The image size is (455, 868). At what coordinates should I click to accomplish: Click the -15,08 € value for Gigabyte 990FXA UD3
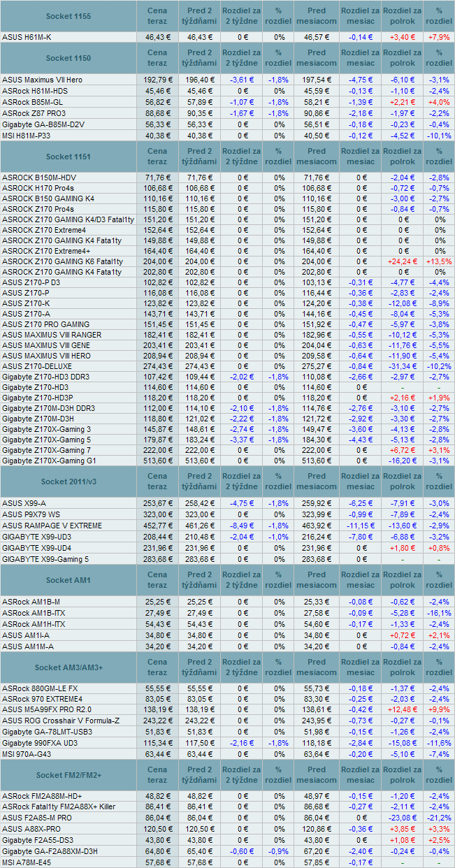402,743
